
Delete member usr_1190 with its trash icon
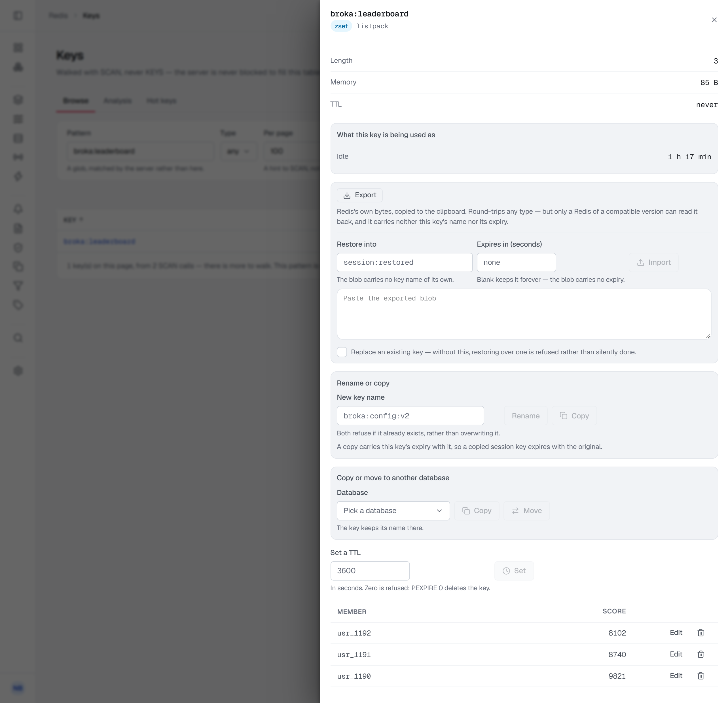701,676
